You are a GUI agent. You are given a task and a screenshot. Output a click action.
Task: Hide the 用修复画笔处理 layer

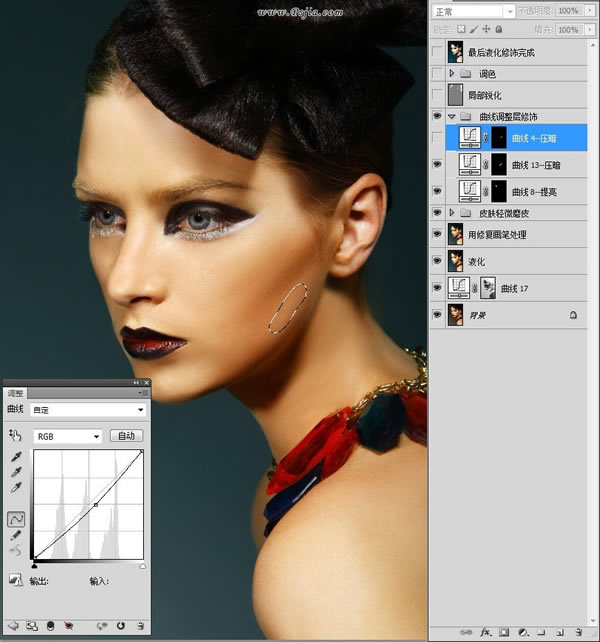click(x=437, y=234)
